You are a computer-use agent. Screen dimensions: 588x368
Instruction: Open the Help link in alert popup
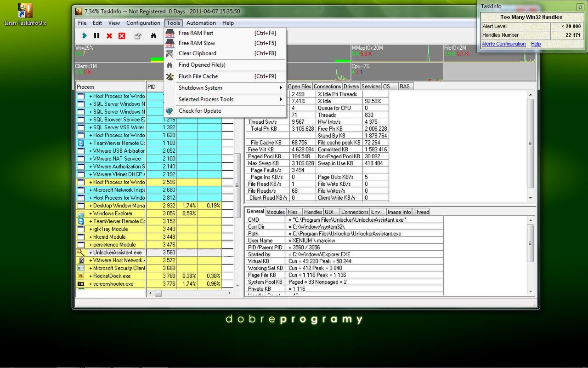point(536,44)
